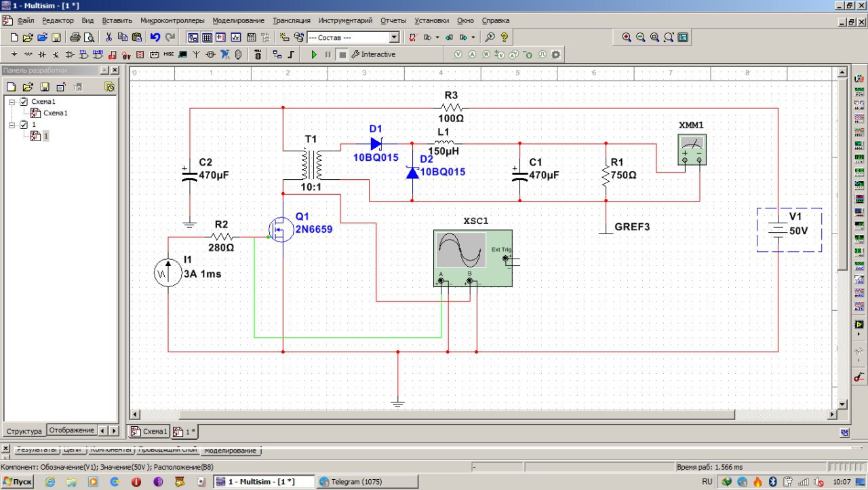Place a Source component (ground symbol icon)
This screenshot has width=868, height=490.
click(14, 54)
